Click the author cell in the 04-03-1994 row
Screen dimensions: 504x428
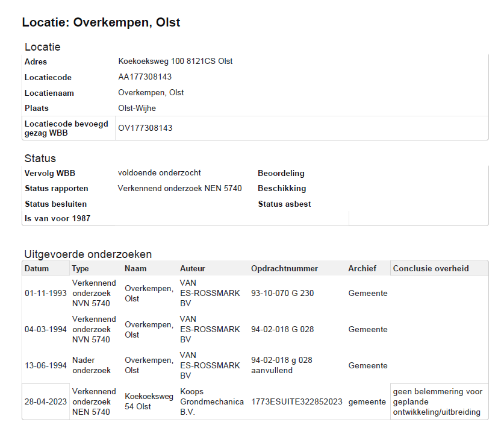tap(210, 329)
